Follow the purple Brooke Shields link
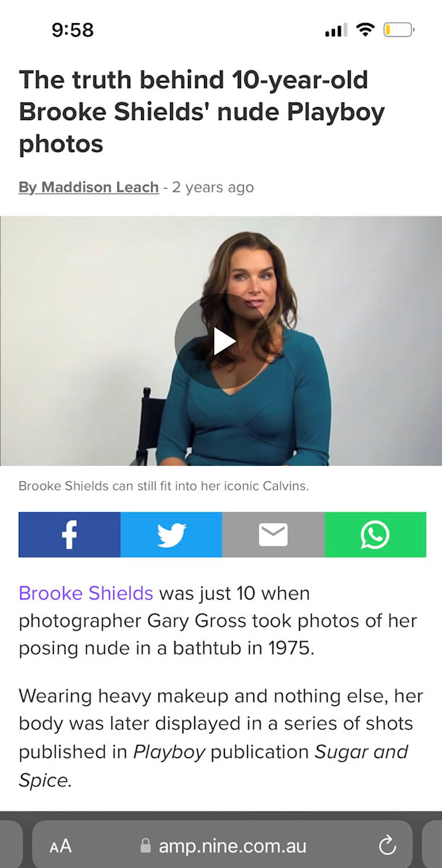This screenshot has height=868, width=442. tap(86, 593)
